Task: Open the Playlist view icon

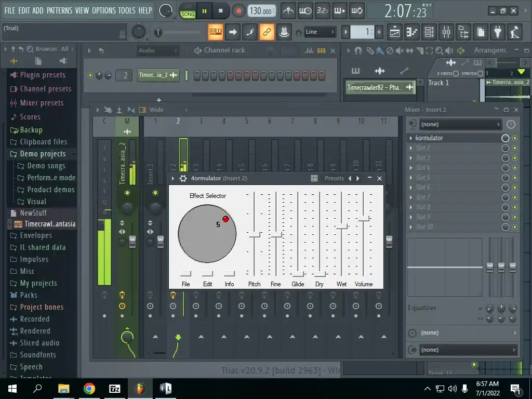Action: (395, 32)
